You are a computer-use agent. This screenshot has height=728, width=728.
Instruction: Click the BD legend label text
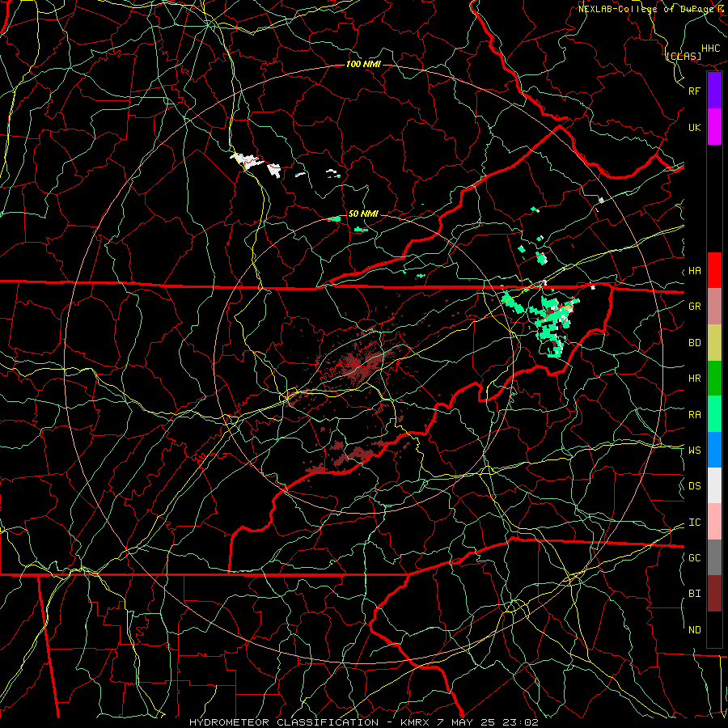coord(695,343)
